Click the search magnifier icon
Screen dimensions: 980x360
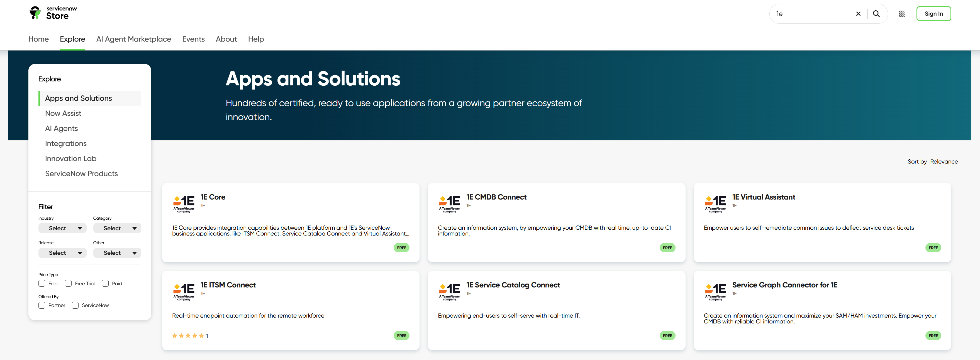(x=876, y=14)
